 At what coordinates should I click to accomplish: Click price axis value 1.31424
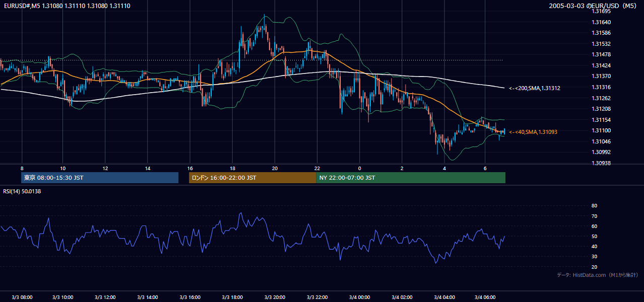pos(602,65)
